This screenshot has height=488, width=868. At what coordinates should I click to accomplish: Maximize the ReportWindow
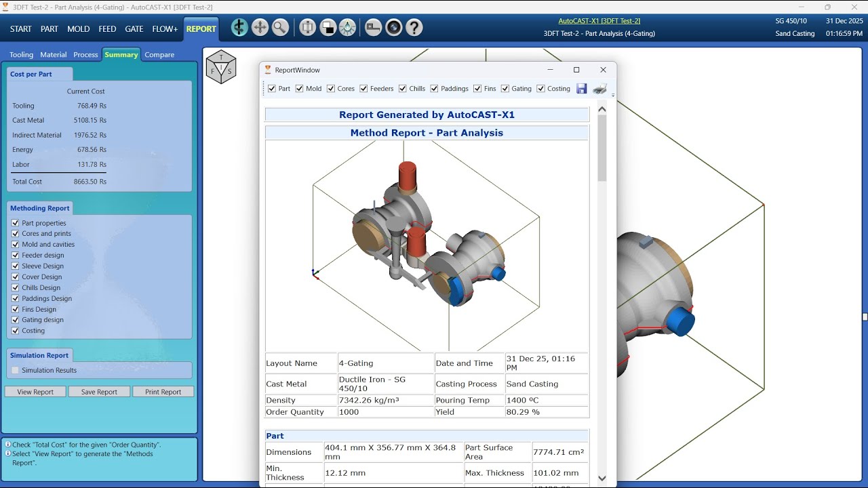576,70
